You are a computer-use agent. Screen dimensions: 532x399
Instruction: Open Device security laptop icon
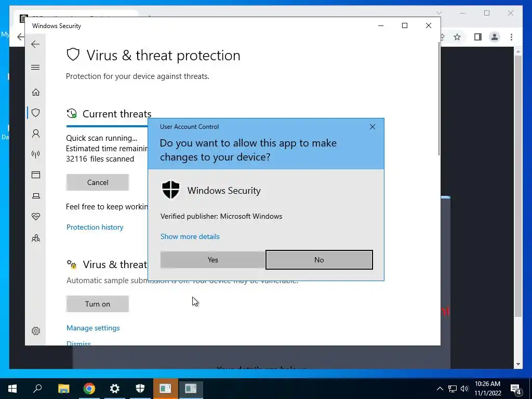tap(36, 196)
